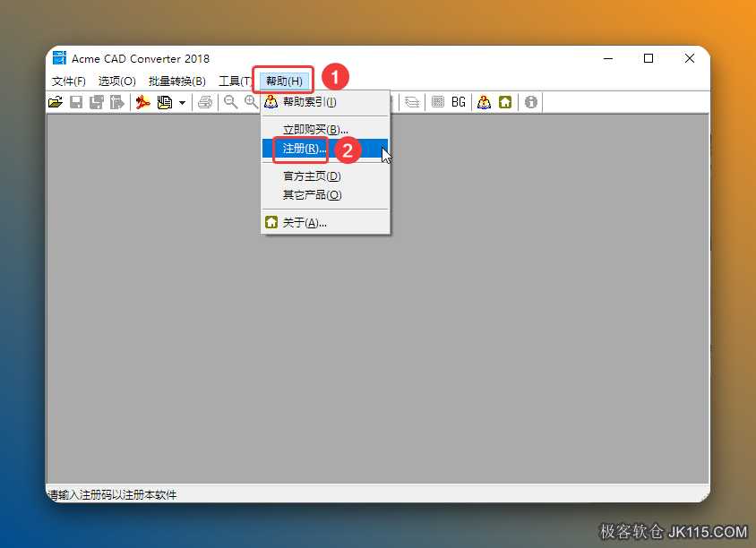Maximize the Acme CAD Converter window
The width and height of the screenshot is (756, 548).
point(649,58)
